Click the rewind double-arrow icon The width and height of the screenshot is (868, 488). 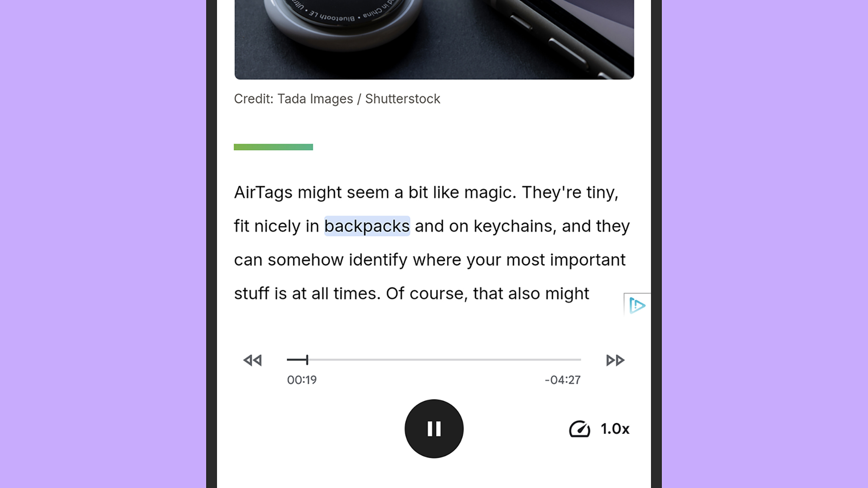click(x=253, y=360)
